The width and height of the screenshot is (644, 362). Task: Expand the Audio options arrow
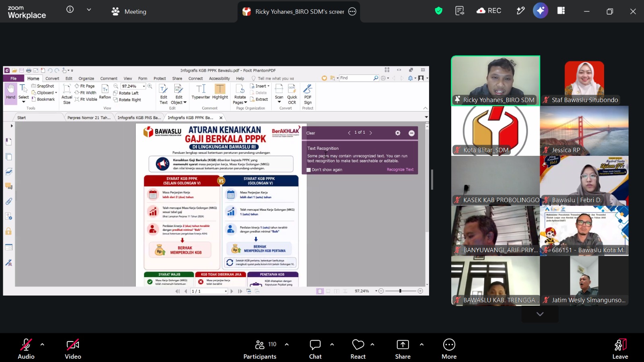tap(42, 345)
